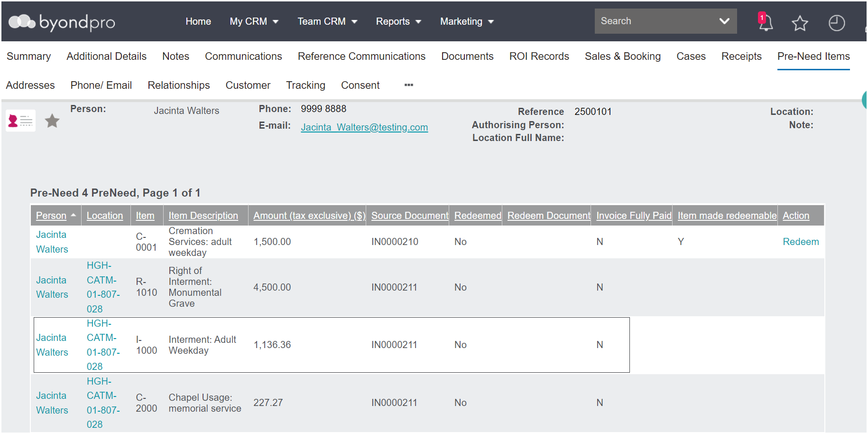The image size is (868, 434).
Task: Open the Customer tab
Action: coord(248,85)
